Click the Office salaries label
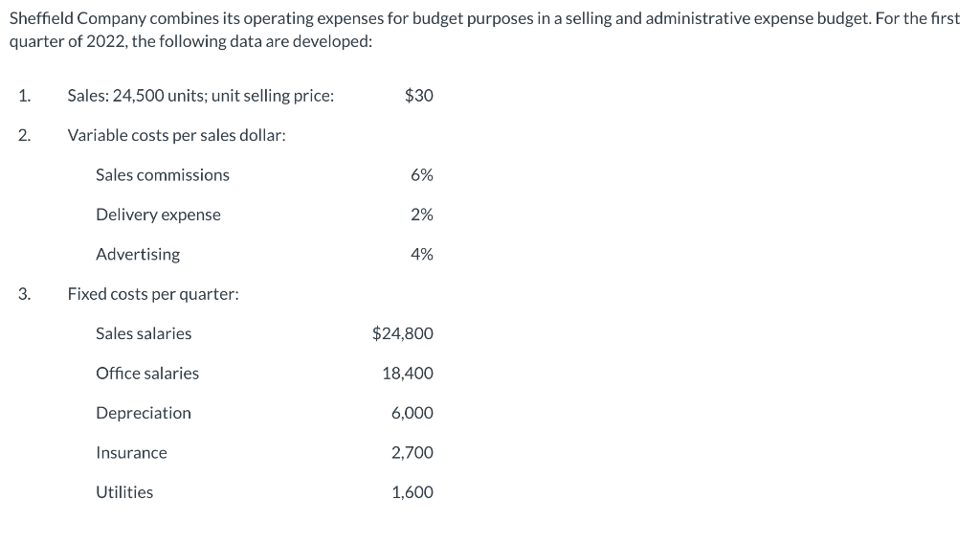980x545 pixels. [x=147, y=374]
